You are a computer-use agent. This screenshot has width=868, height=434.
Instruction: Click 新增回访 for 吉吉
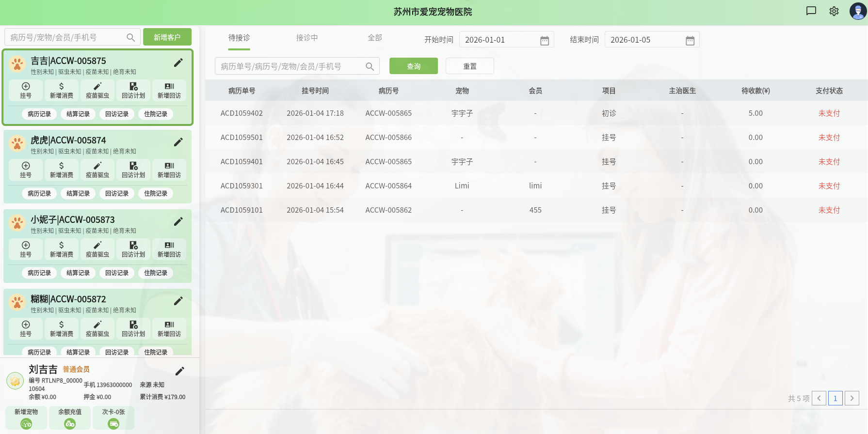pyautogui.click(x=169, y=91)
